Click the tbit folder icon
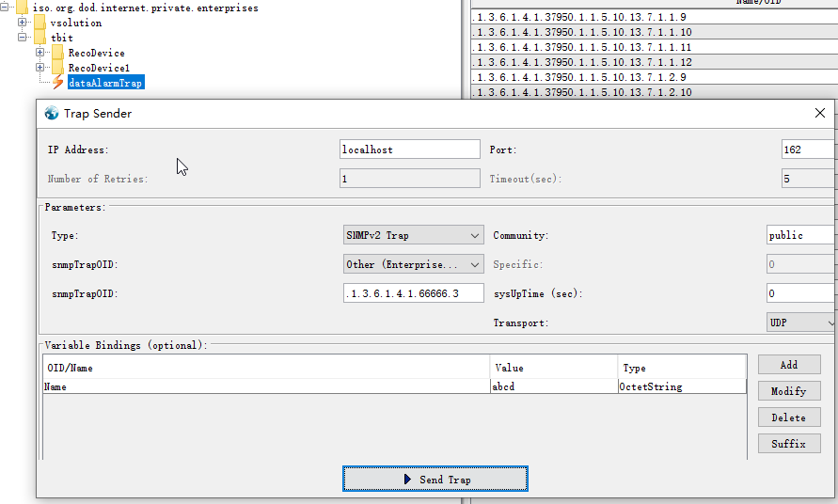838x504 pixels. [x=40, y=38]
